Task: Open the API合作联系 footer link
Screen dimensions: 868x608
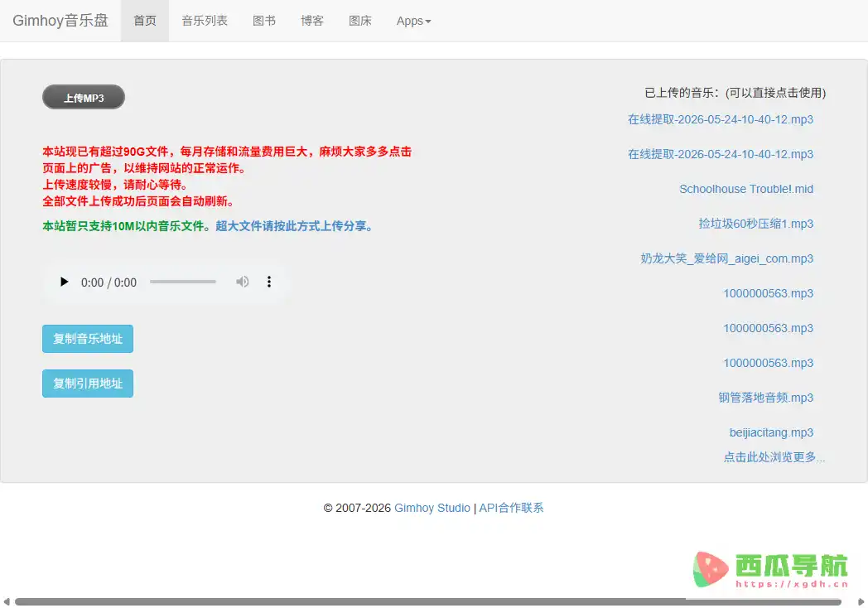Action: pyautogui.click(x=511, y=508)
